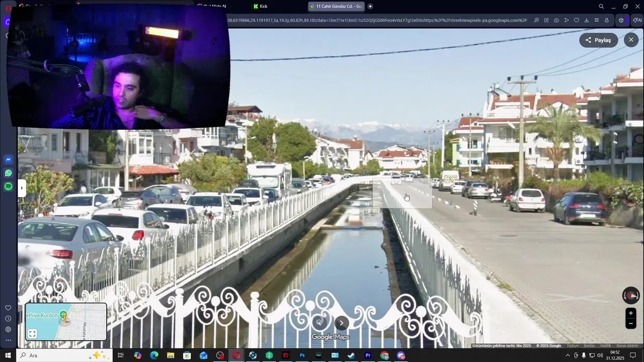
Task: Open the extensions cube icon
Action: pyautogui.click(x=621, y=20)
